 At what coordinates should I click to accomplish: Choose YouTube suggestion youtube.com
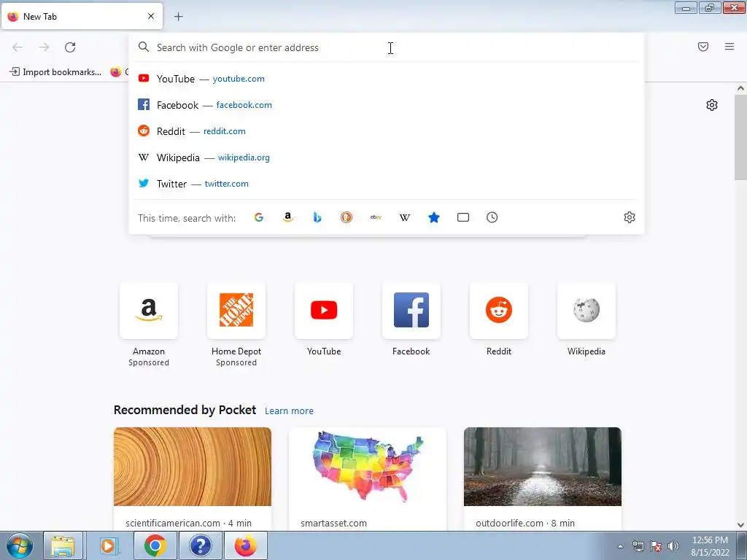[387, 79]
